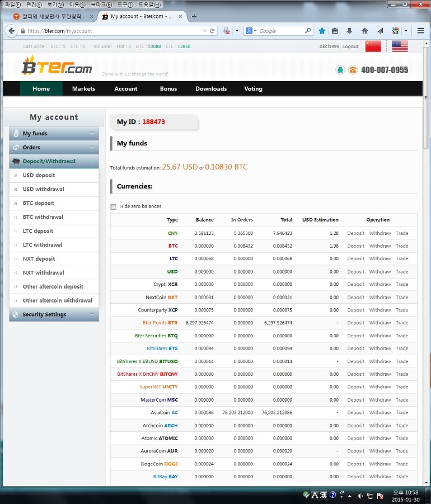Open a new tab with plus

click(x=194, y=16)
